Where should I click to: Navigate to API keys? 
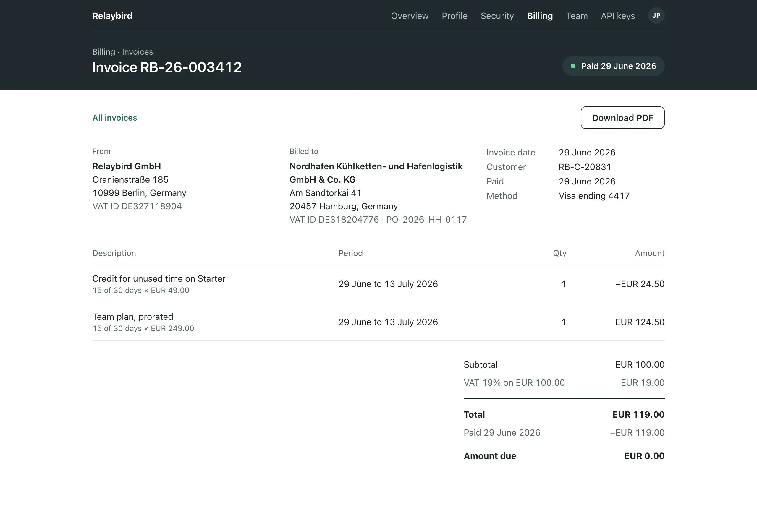pos(618,16)
